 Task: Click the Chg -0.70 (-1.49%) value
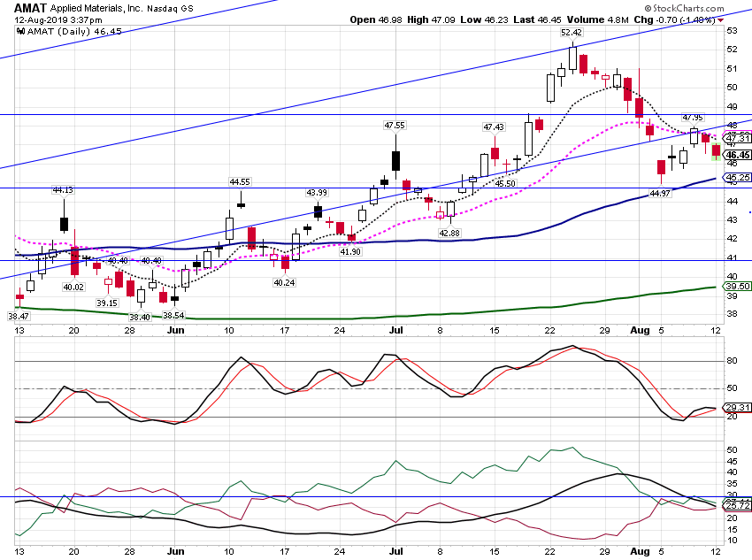point(674,19)
